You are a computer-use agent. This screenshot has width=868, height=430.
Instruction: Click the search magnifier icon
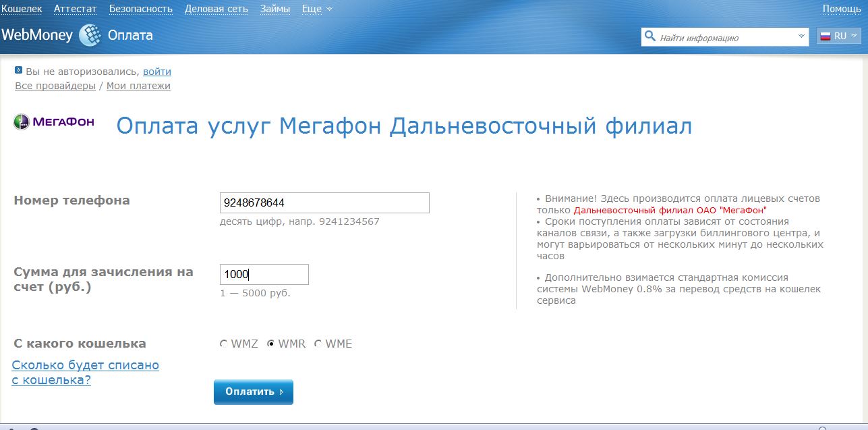coord(650,36)
